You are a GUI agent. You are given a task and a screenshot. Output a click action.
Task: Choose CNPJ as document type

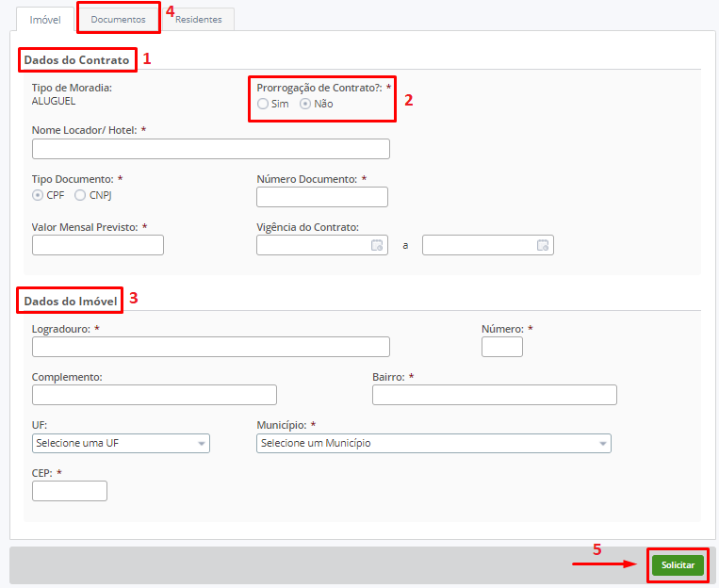80,195
